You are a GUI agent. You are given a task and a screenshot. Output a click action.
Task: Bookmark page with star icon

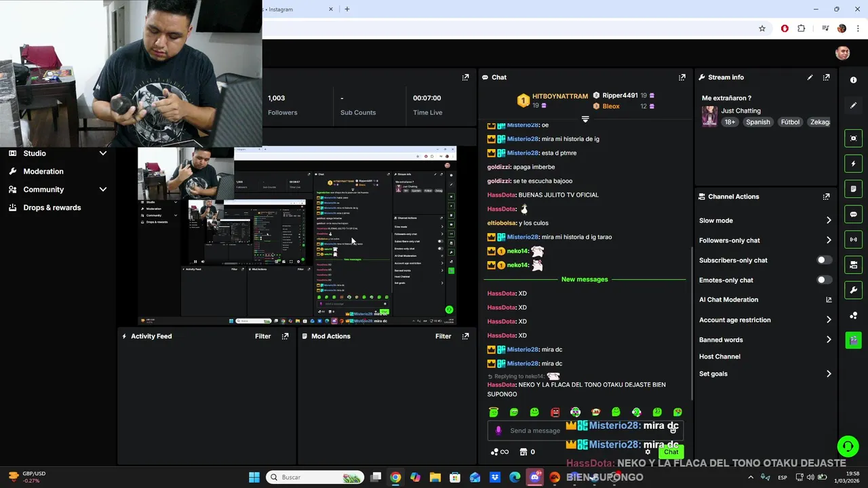762,28
